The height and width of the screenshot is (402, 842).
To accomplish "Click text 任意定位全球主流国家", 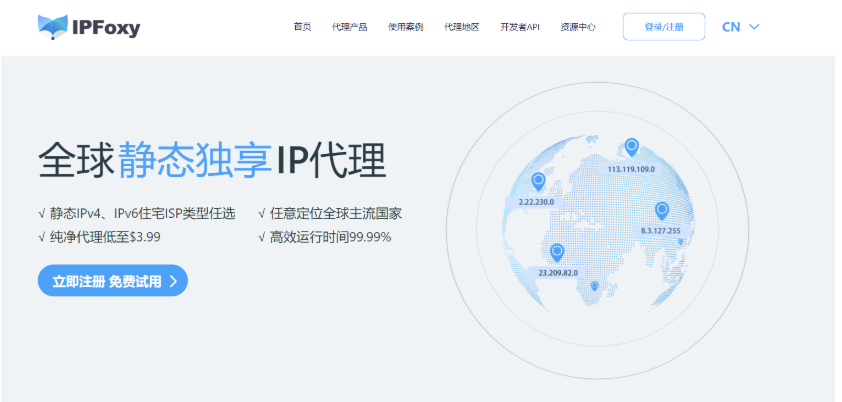I will 336,214.
